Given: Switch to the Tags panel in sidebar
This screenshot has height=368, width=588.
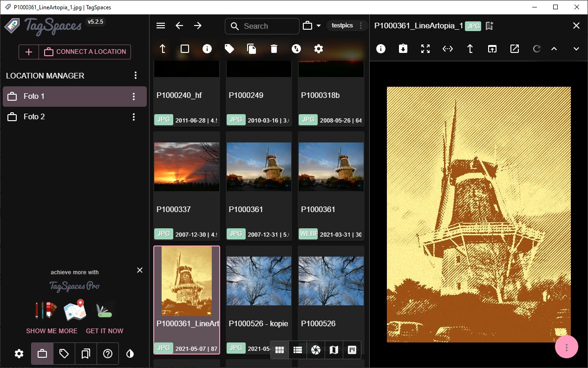Looking at the screenshot, I should click(x=64, y=354).
